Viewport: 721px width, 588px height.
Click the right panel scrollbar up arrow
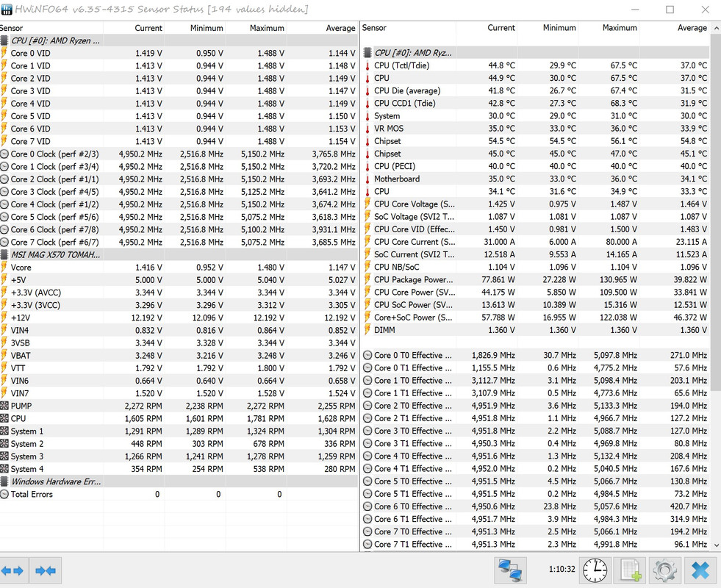tap(716, 28)
